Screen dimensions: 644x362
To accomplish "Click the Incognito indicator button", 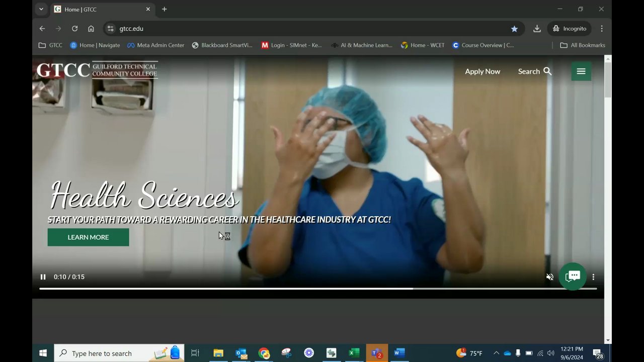I will tap(570, 29).
